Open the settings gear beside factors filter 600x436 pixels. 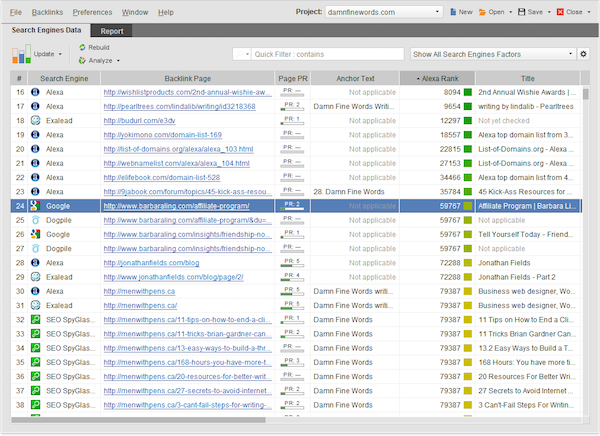[584, 54]
